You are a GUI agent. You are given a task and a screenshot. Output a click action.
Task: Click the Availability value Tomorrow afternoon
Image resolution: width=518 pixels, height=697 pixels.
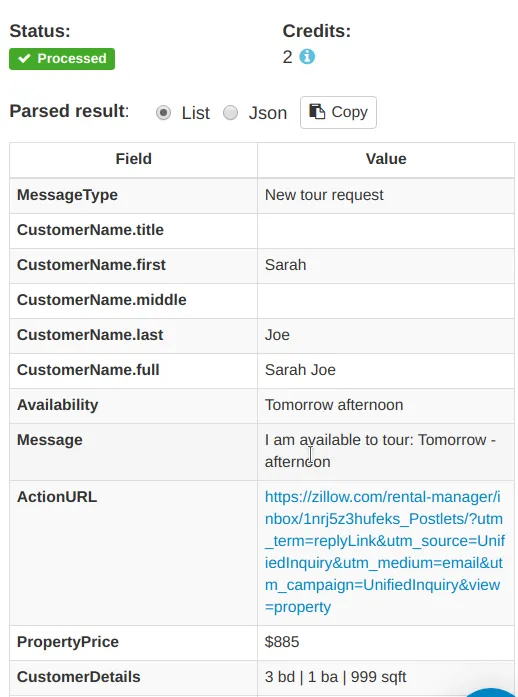click(334, 405)
